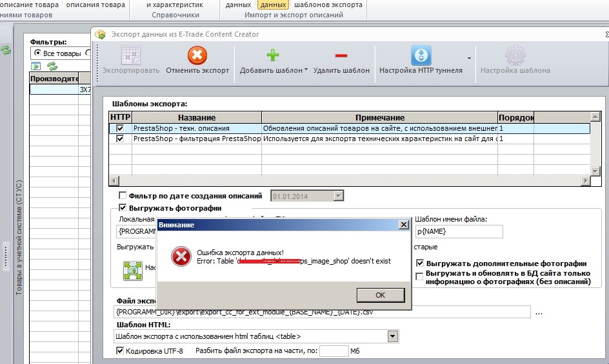Open описания товара ribbon item
Image resolution: width=609 pixels, height=364 pixels.
click(95, 5)
